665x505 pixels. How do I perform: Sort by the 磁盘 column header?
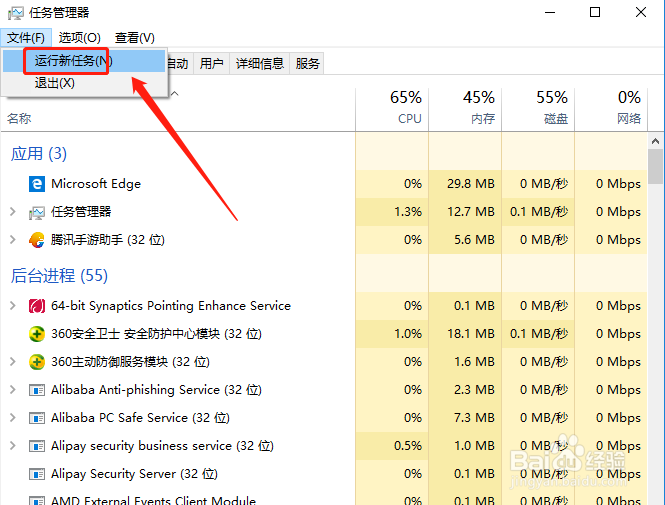click(538, 108)
